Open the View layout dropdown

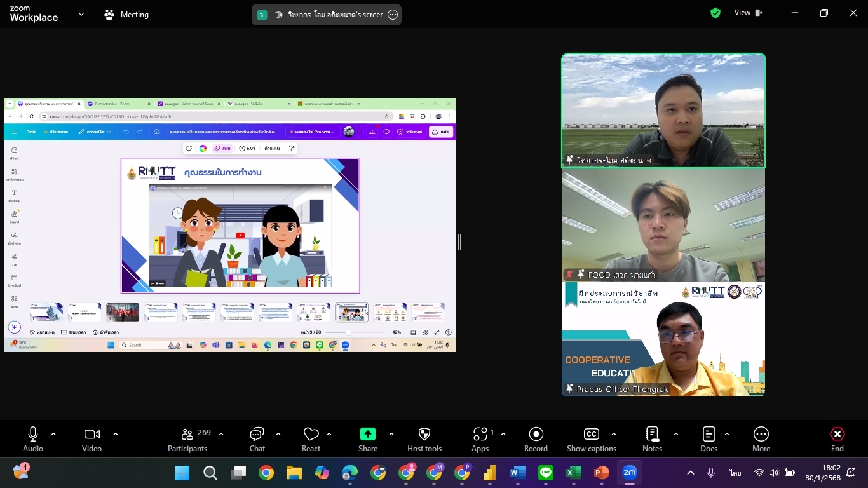tap(748, 13)
